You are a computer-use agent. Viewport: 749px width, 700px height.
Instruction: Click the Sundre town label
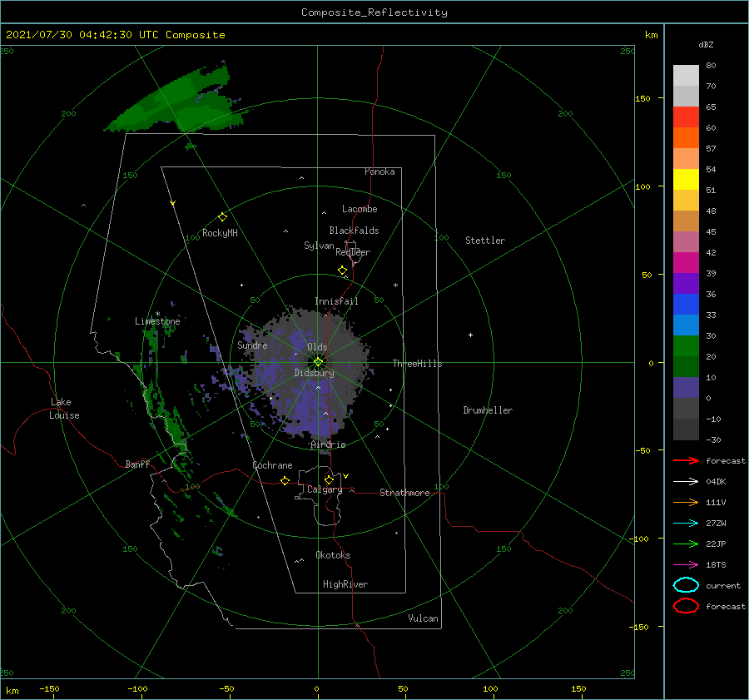tap(252, 345)
